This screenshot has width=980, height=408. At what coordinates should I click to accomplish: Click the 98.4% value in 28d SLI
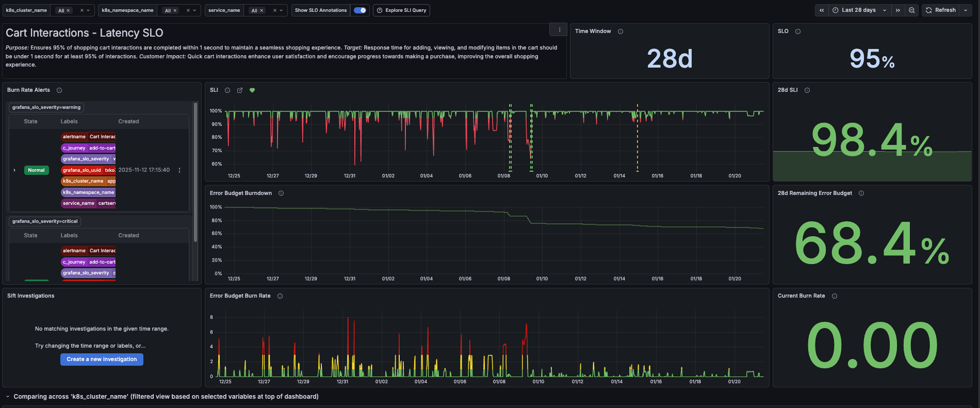(872, 140)
